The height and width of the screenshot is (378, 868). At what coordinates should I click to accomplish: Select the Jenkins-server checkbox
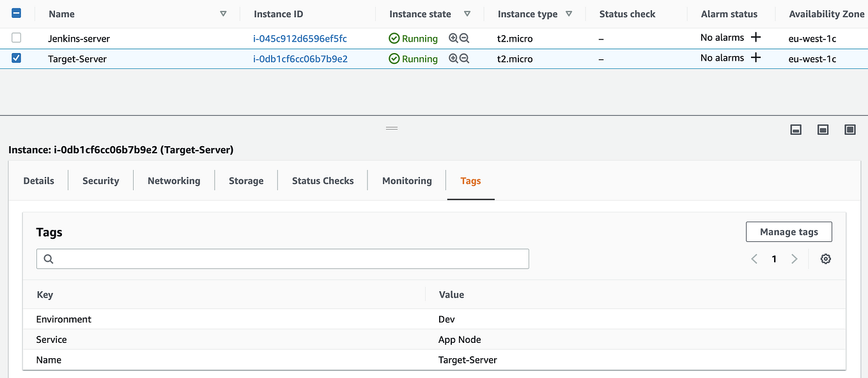[x=17, y=38]
